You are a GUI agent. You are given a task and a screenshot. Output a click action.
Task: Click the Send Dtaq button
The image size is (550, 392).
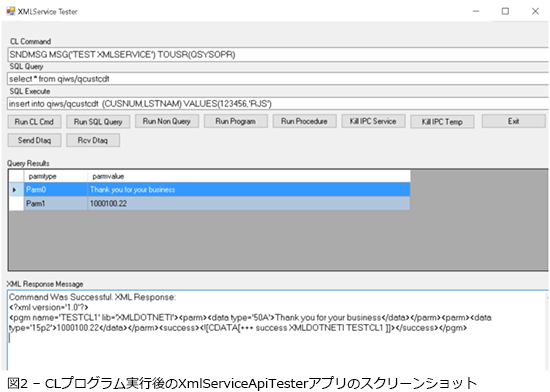34,140
